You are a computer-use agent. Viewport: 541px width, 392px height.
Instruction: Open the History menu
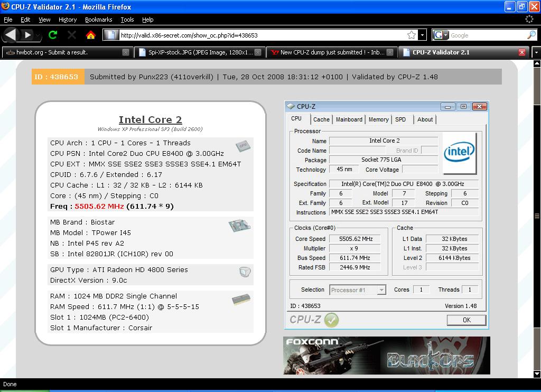68,20
